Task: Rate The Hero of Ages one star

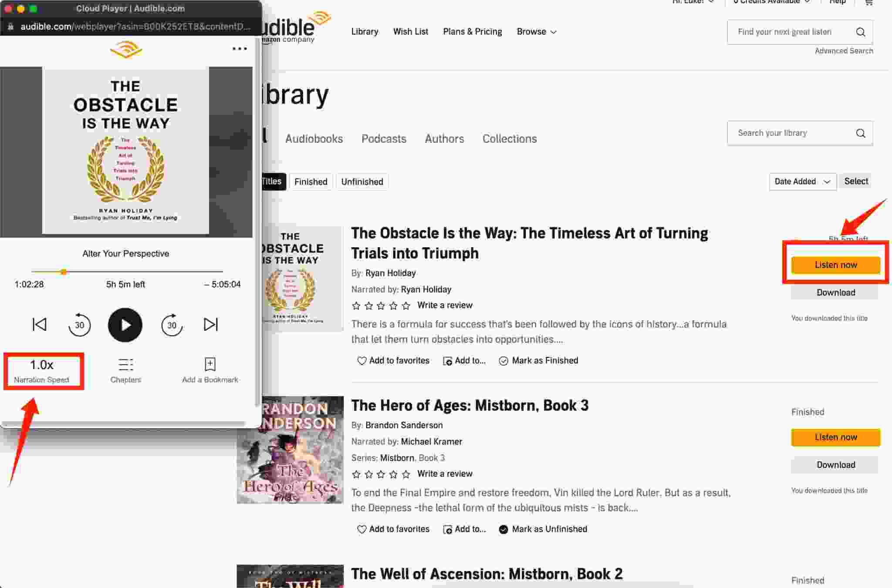Action: coord(356,474)
